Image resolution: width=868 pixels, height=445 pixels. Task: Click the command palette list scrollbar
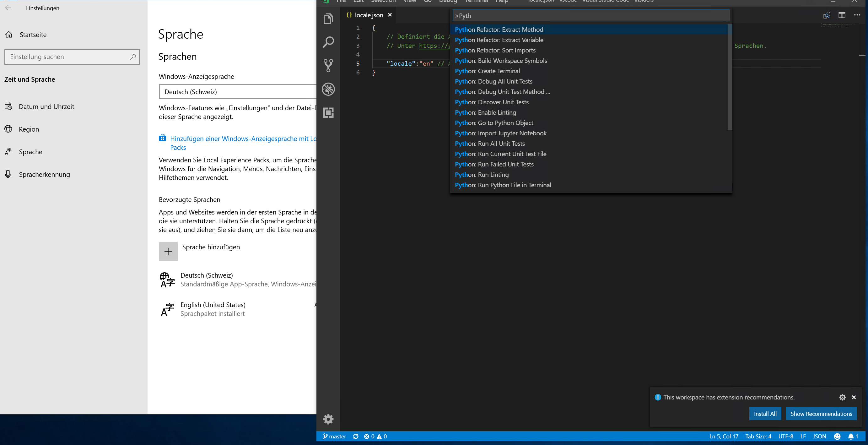coord(730,78)
